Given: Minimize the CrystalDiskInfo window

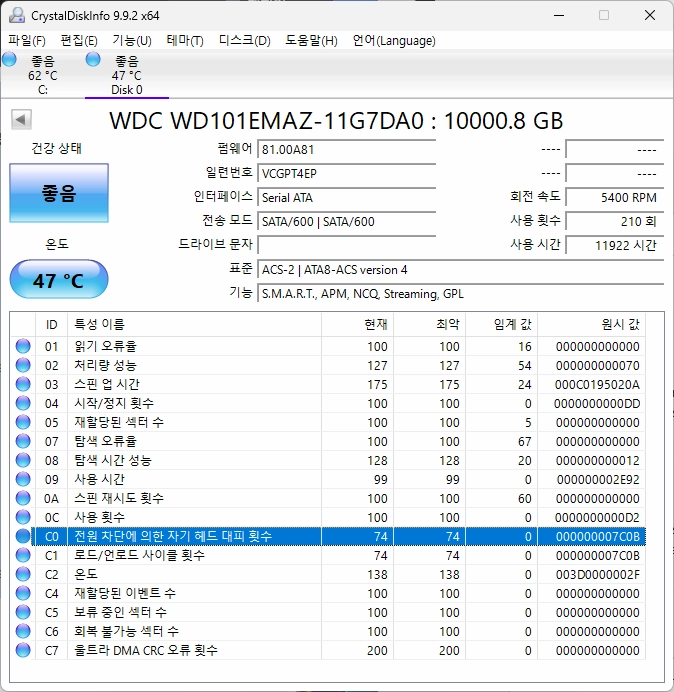Looking at the screenshot, I should (x=559, y=15).
